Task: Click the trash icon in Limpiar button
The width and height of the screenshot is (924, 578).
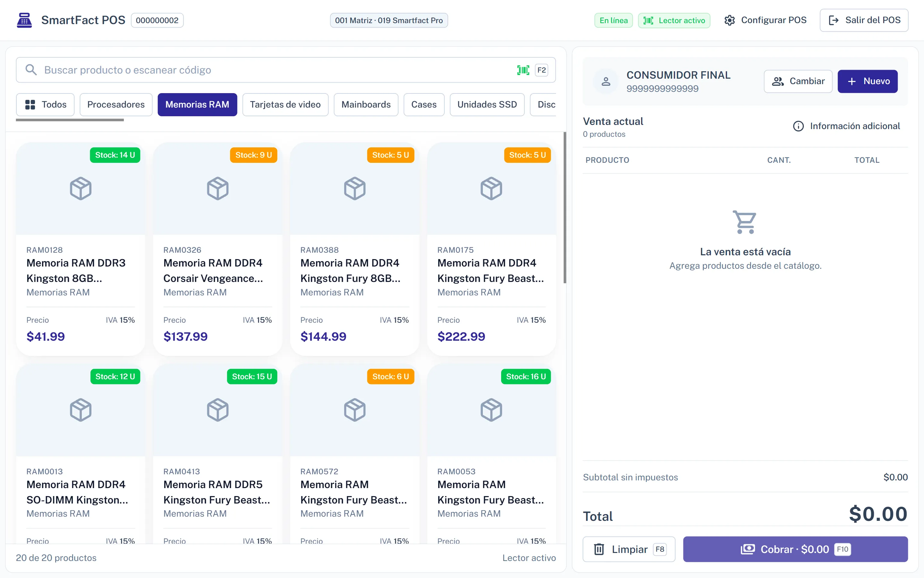Action: tap(599, 549)
